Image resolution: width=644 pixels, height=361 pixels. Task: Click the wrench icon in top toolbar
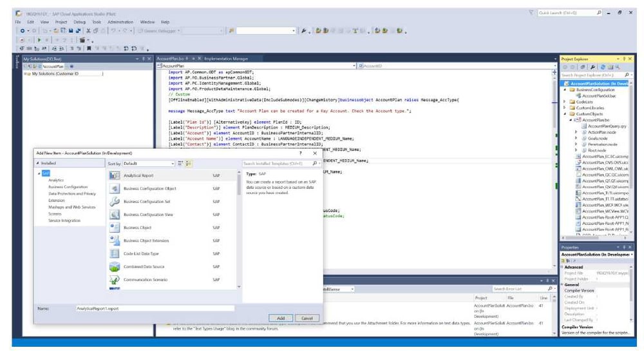pyautogui.click(x=304, y=31)
